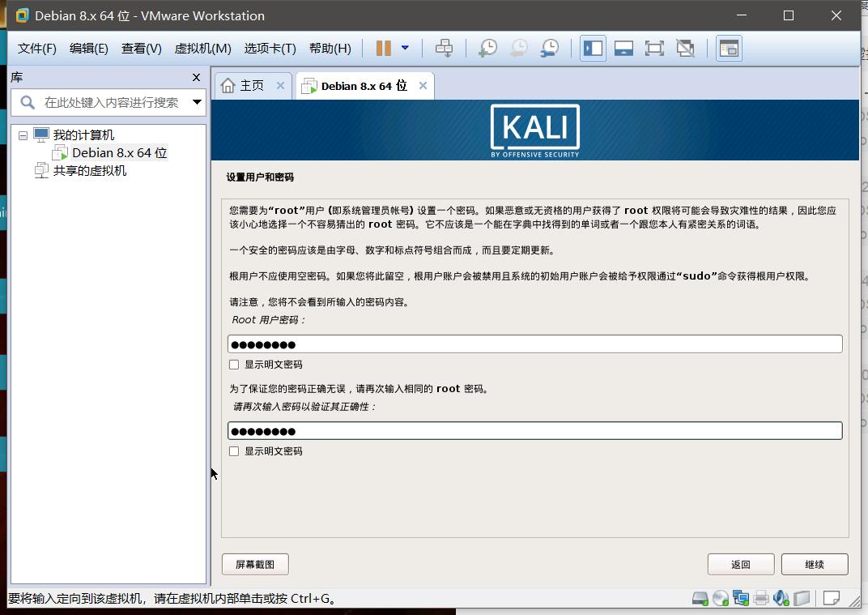This screenshot has height=615, width=868.
Task: Open the 查看(V) menu
Action: click(141, 48)
